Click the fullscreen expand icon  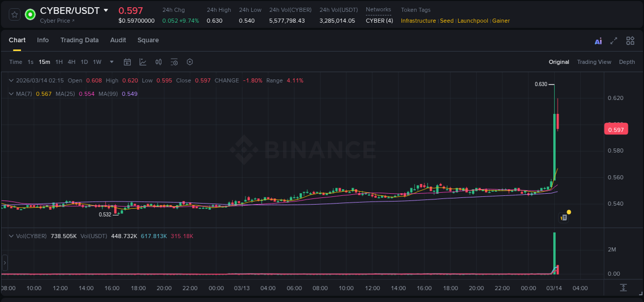613,40
